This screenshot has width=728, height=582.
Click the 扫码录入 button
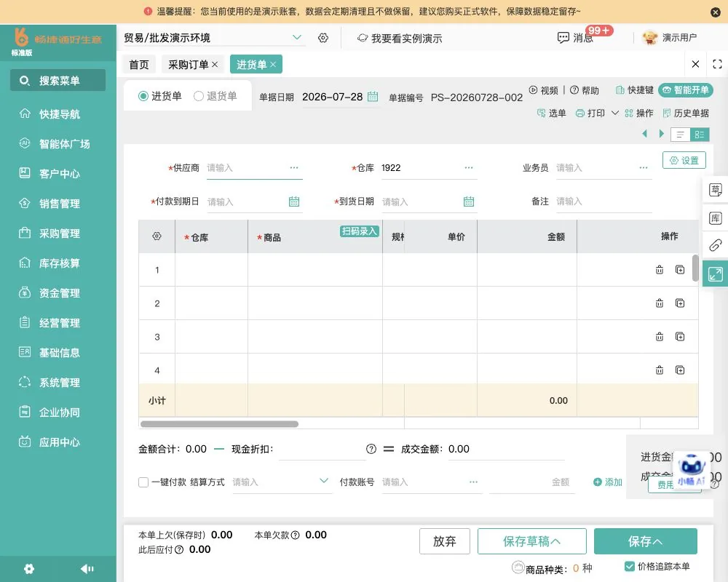click(x=360, y=231)
